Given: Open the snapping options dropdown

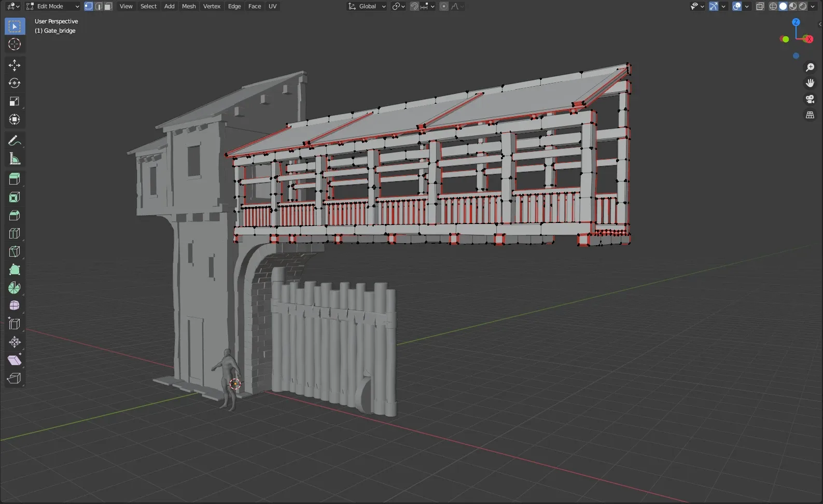Looking at the screenshot, I should [428, 6].
